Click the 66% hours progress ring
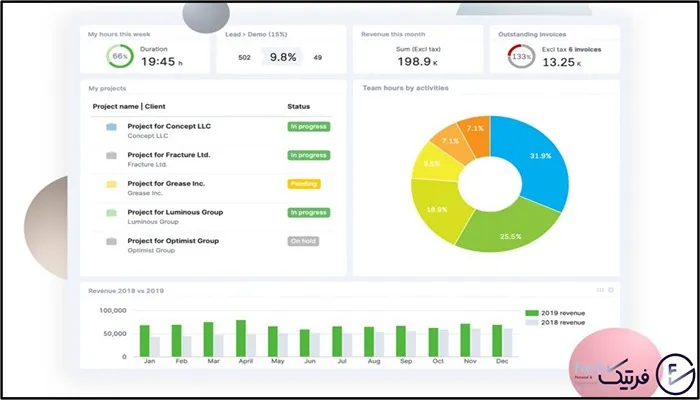700x400 pixels. (120, 56)
